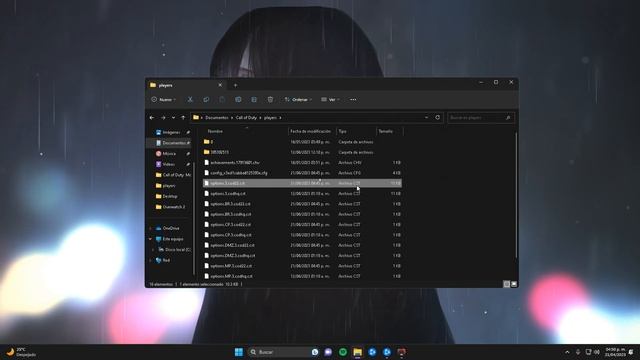The height and width of the screenshot is (360, 640).
Task: Expand the Red tree node
Action: [x=151, y=260]
